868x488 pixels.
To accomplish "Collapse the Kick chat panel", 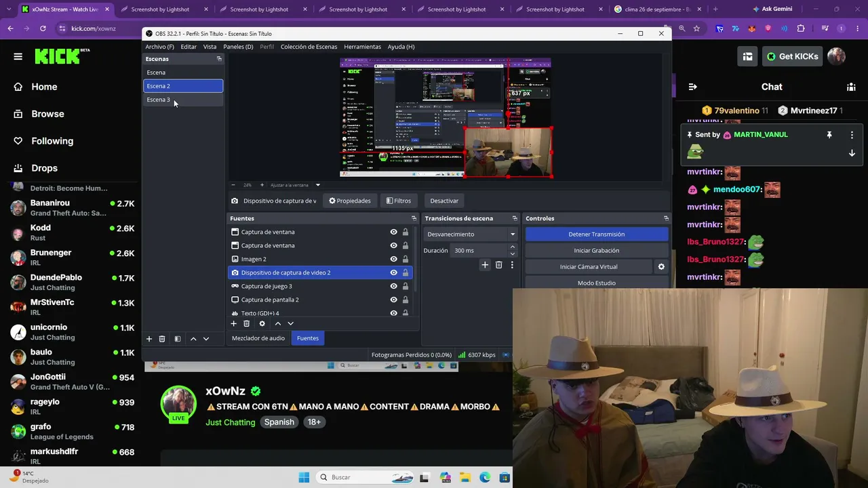I will click(692, 87).
